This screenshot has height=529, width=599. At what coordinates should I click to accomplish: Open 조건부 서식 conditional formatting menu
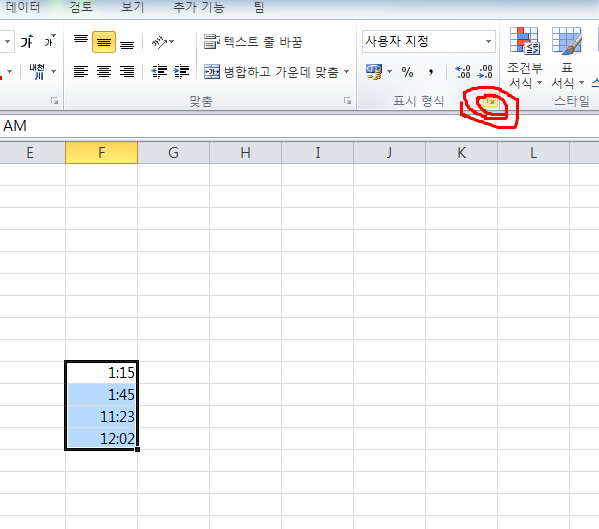pos(525,58)
